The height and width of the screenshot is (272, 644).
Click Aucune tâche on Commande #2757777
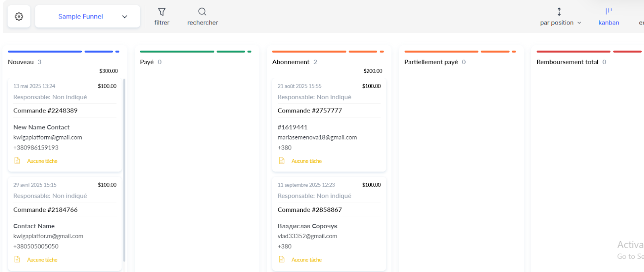click(x=306, y=161)
